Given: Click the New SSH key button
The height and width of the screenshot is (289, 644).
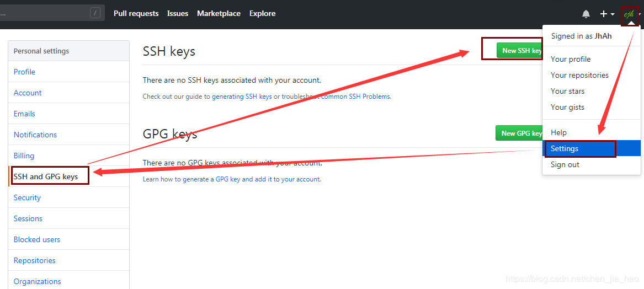Looking at the screenshot, I should (x=519, y=51).
